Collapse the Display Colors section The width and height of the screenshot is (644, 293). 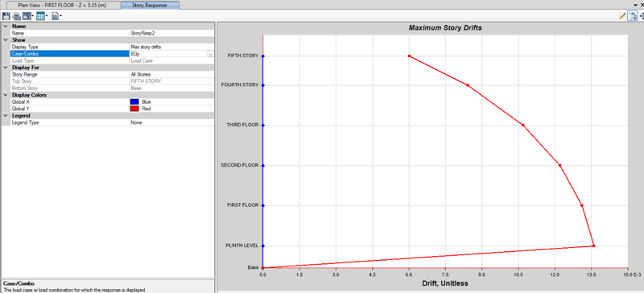click(6, 95)
